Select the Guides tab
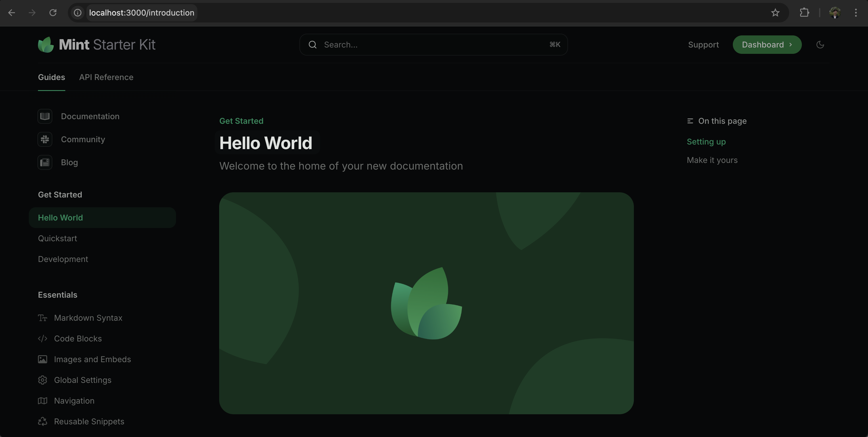This screenshot has height=437, width=868. point(51,77)
